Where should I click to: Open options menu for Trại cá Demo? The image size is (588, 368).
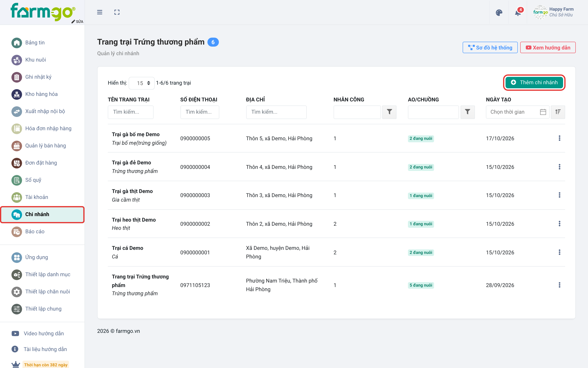[x=559, y=252]
